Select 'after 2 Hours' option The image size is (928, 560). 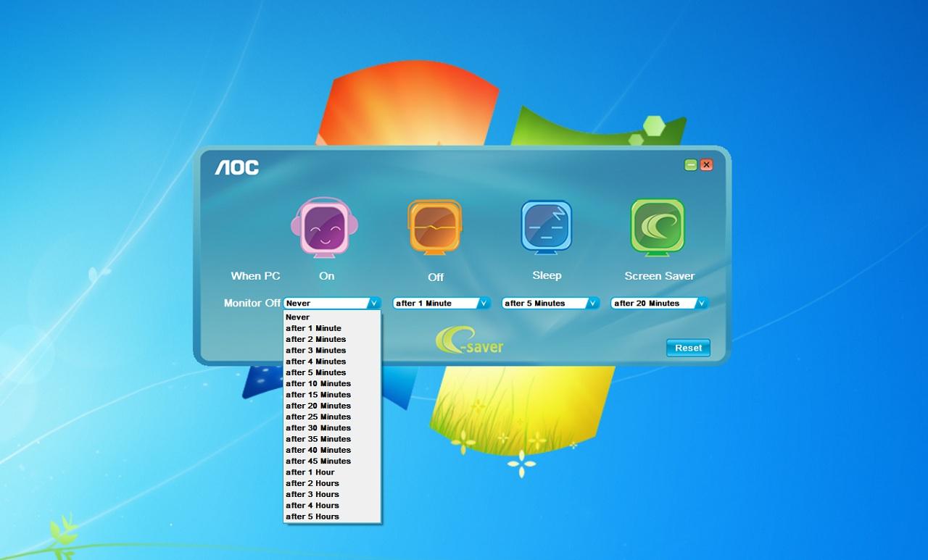[x=332, y=483]
